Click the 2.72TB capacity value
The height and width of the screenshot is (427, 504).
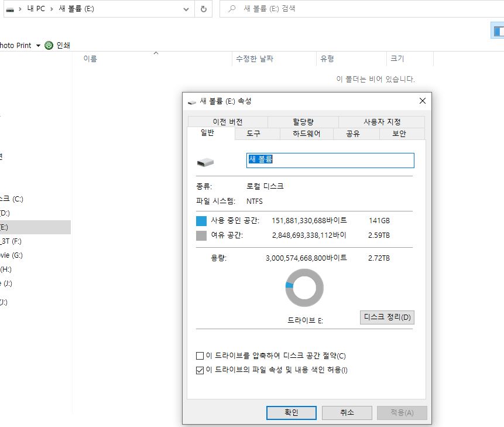pyautogui.click(x=379, y=258)
